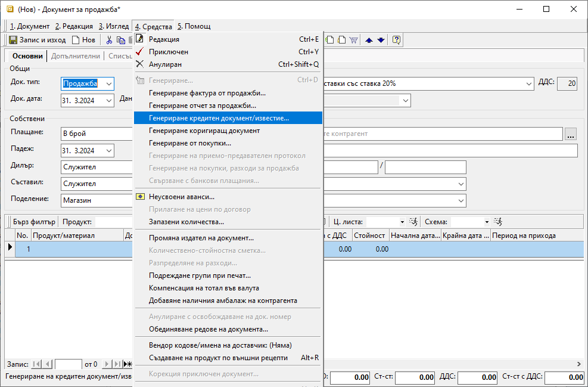Expand the Док. тип dropdown
This screenshot has height=387, width=588.
coord(108,84)
